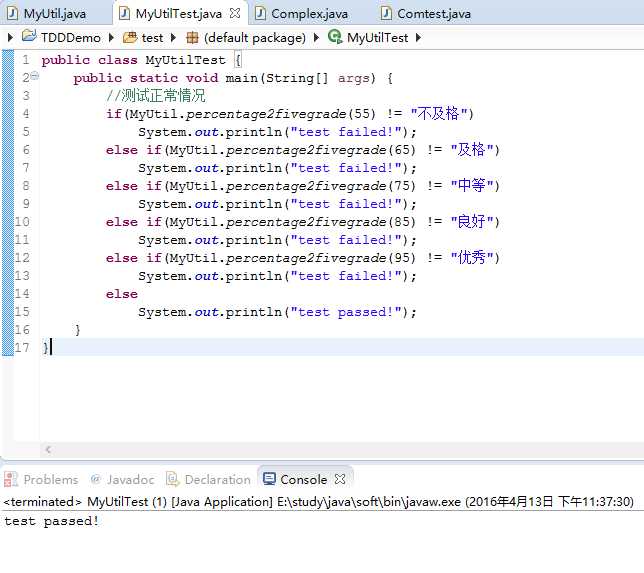Click the "及格" string on line 6
The width and height of the screenshot is (644, 573).
pos(471,149)
